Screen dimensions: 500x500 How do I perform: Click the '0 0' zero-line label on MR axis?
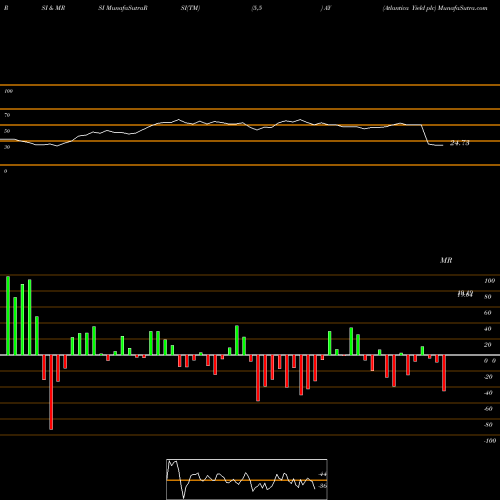490,361
